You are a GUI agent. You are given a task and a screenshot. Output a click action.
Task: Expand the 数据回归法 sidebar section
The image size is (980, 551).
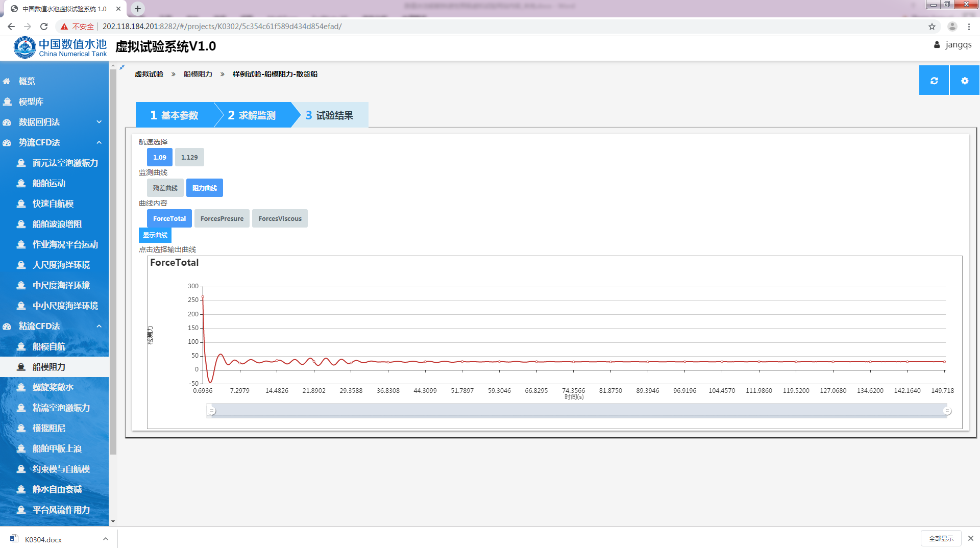99,122
